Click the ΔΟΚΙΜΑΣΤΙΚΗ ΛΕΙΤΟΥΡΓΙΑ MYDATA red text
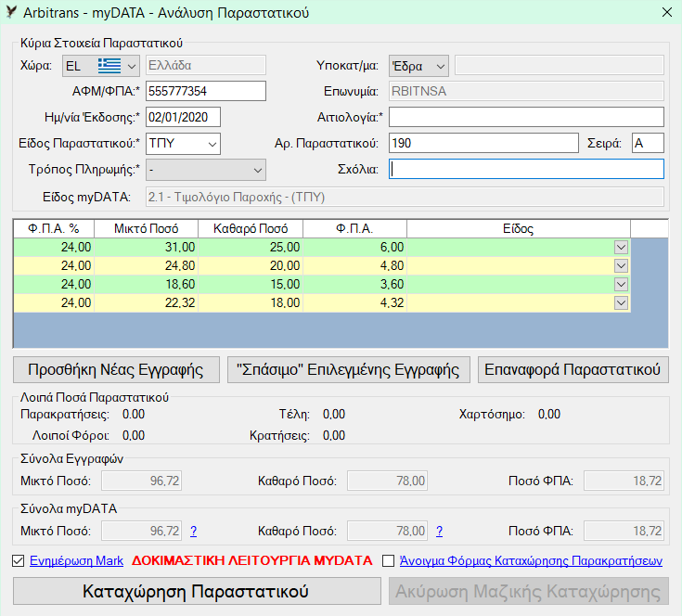The image size is (682, 616). [x=252, y=560]
